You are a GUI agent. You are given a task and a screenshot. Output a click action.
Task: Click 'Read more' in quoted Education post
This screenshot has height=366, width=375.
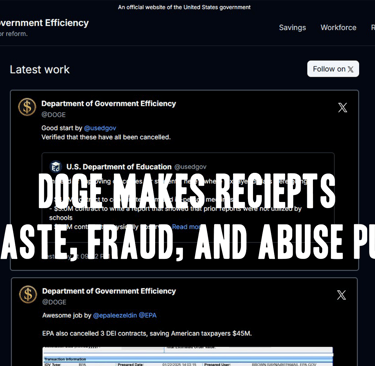[186, 227]
